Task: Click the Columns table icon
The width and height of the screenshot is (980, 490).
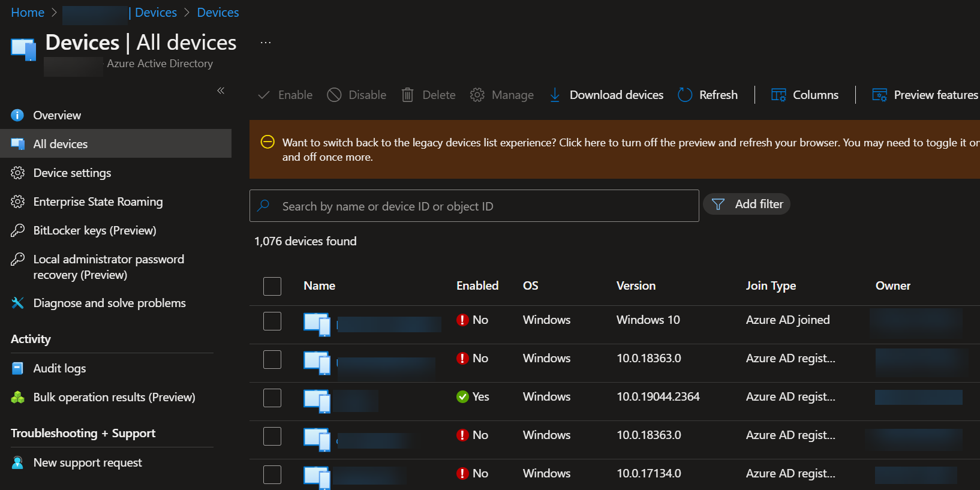Action: (x=778, y=95)
